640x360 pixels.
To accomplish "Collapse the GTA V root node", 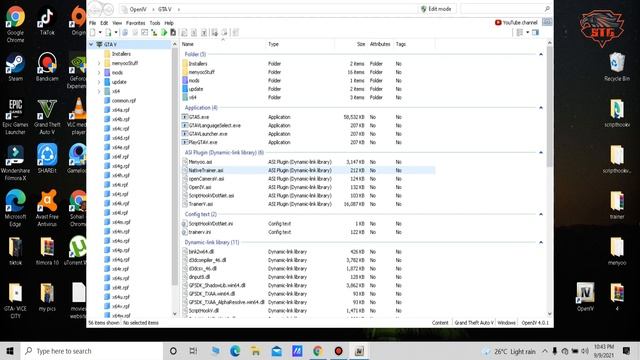I will (x=91, y=44).
